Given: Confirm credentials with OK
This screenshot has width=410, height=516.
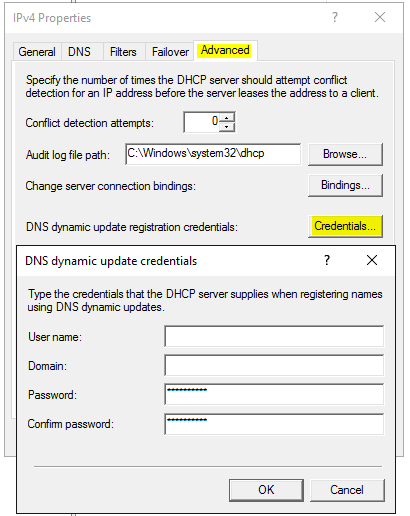Looking at the screenshot, I should point(266,490).
